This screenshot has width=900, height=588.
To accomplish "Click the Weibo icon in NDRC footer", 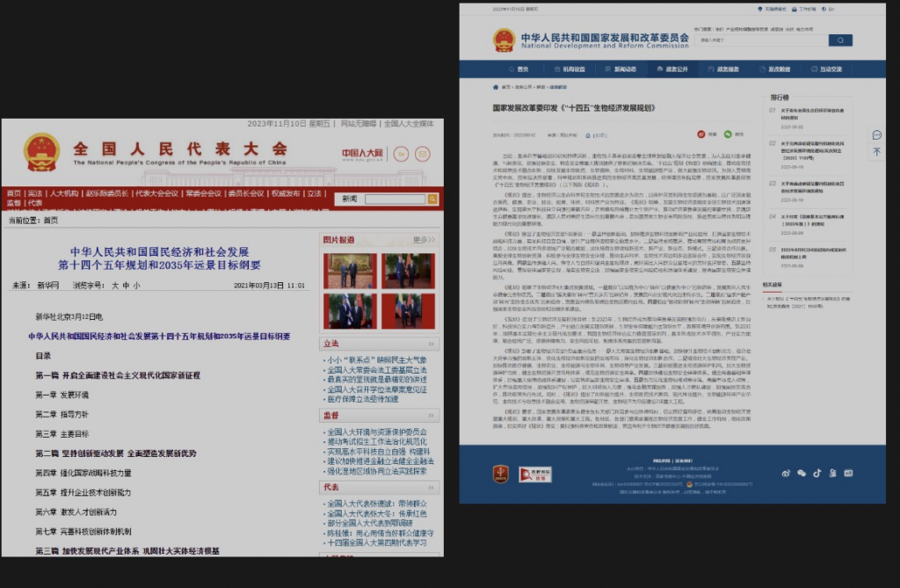I will [x=787, y=473].
